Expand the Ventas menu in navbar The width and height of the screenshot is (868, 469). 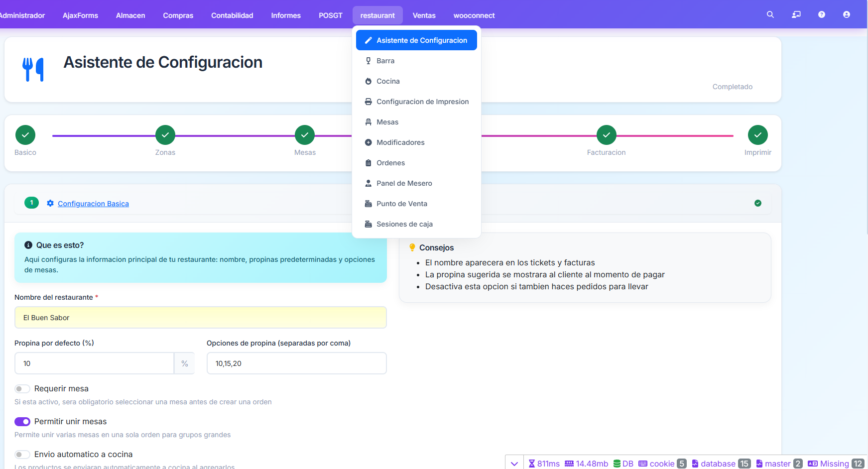click(x=424, y=15)
